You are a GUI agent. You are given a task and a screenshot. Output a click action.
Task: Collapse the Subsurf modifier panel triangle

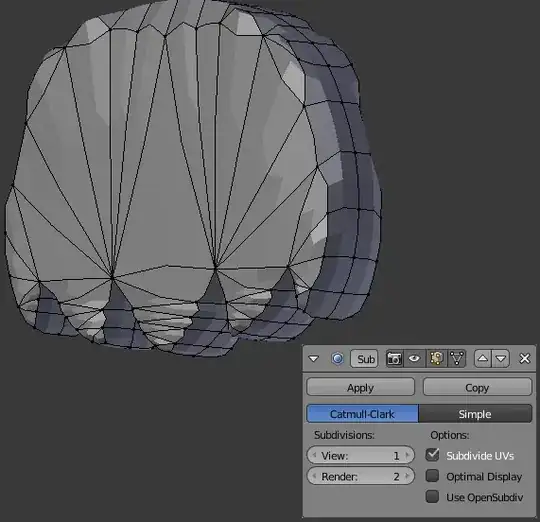tap(313, 359)
